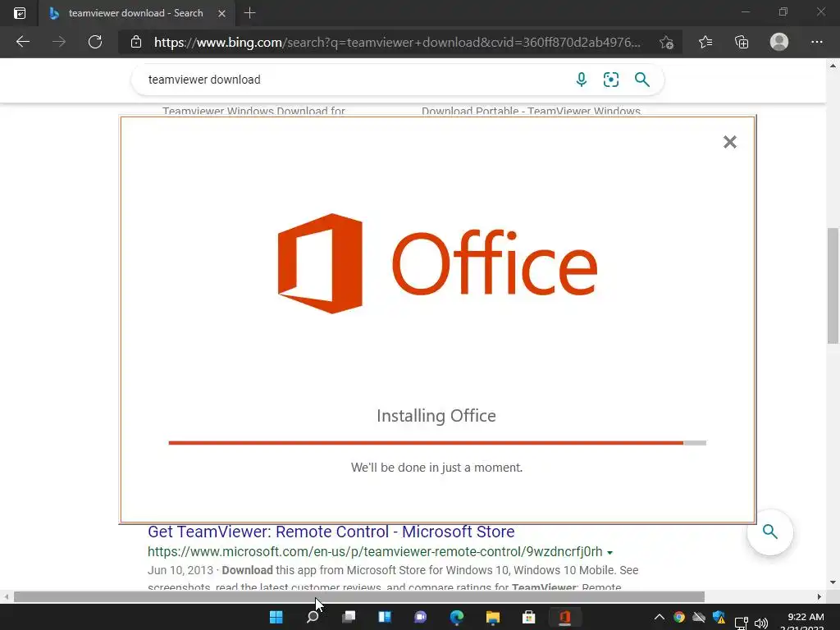Click scrollbar down arrow

833,582
